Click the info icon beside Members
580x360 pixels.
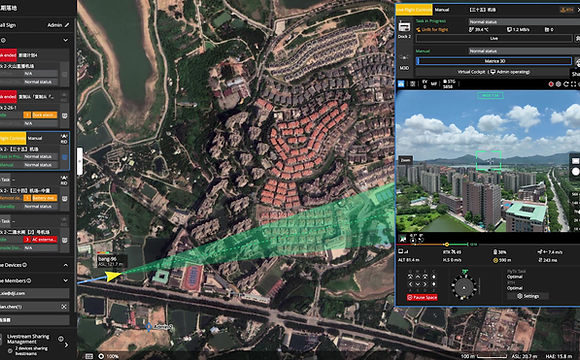29,280
